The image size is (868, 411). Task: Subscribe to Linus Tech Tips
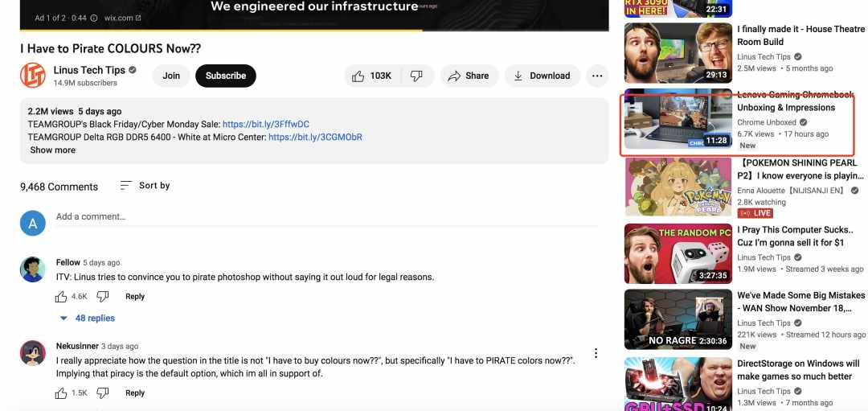pyautogui.click(x=226, y=76)
